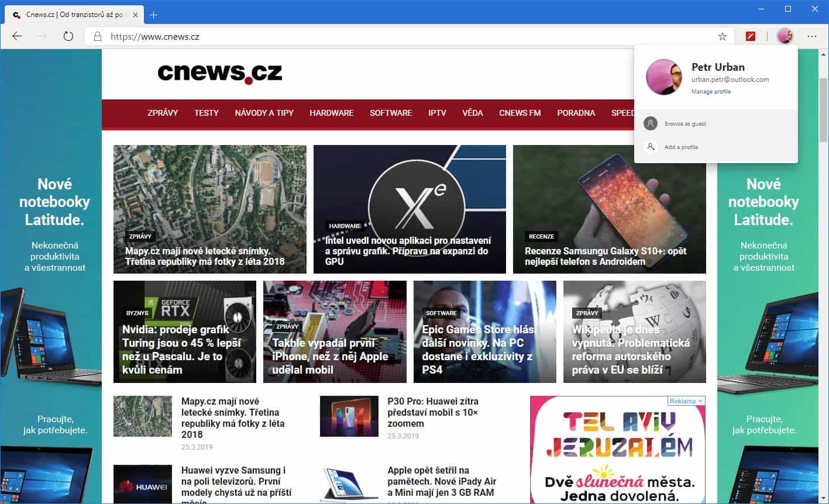Add this page to favorites
Image resolution: width=829 pixels, height=504 pixels.
pos(723,37)
